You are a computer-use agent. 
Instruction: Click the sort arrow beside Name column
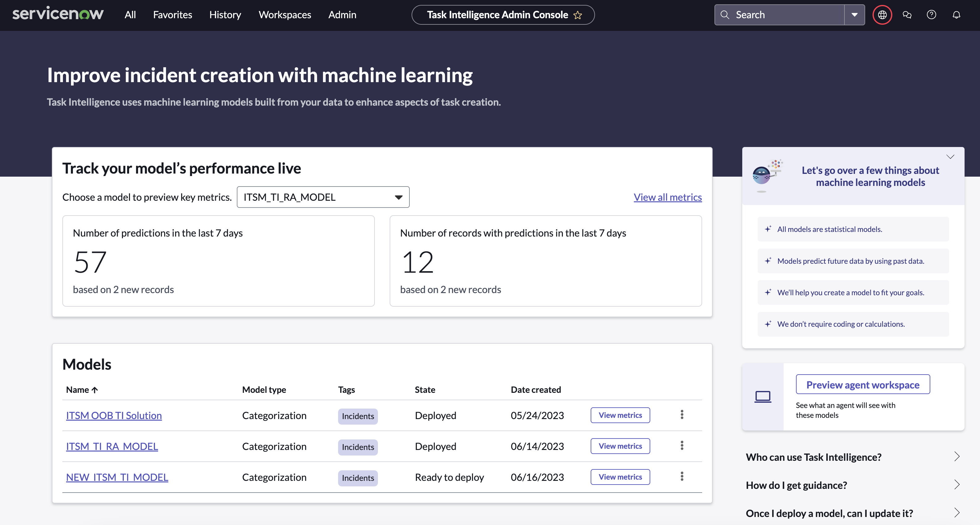(x=95, y=389)
